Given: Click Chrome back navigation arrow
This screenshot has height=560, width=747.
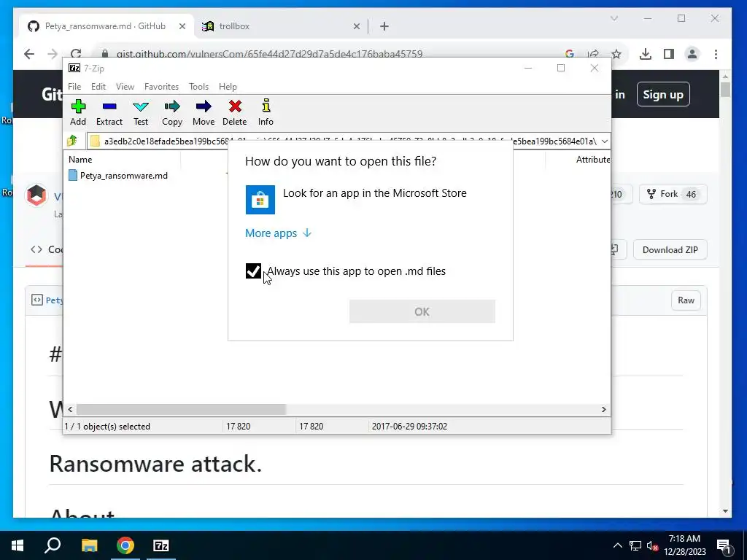Looking at the screenshot, I should 29,54.
